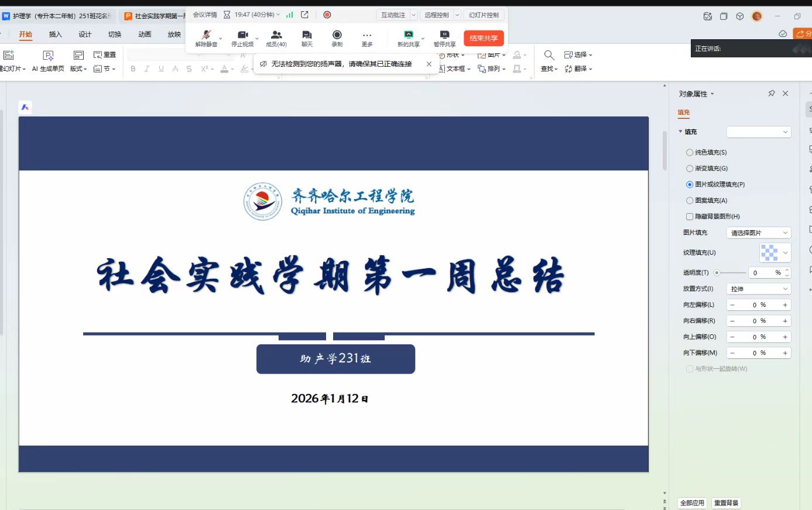This screenshot has height=510, width=812.
Task: Enable hide background graphics checkbox
Action: (x=690, y=217)
